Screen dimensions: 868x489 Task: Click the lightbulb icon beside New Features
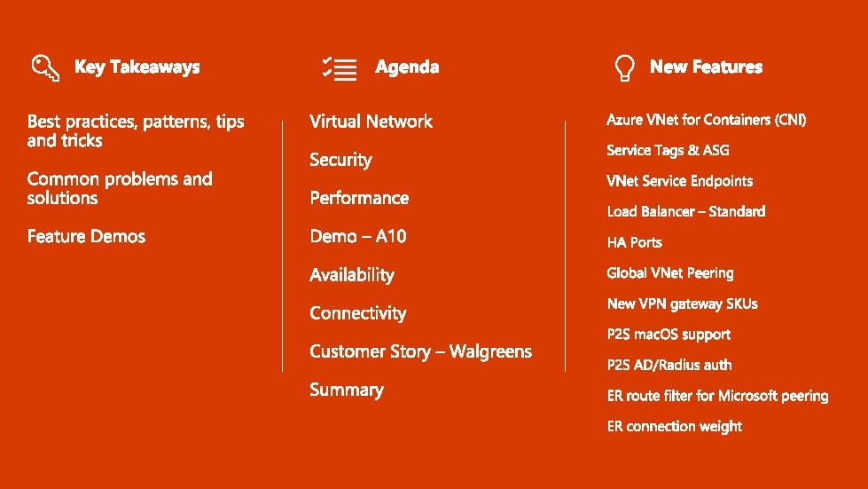click(624, 67)
